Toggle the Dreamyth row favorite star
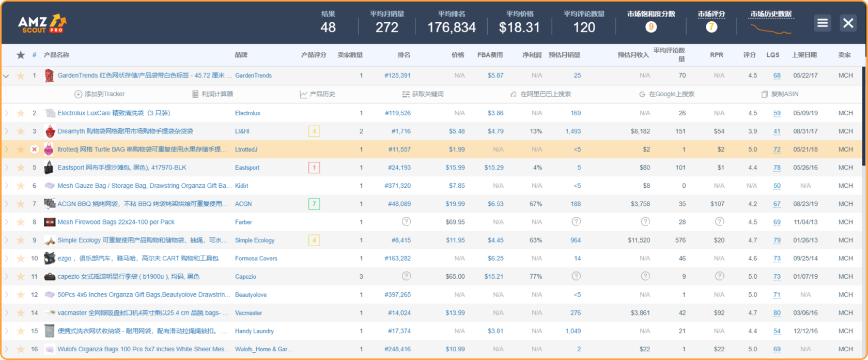Image resolution: width=868 pixels, height=360 pixels. click(x=21, y=131)
